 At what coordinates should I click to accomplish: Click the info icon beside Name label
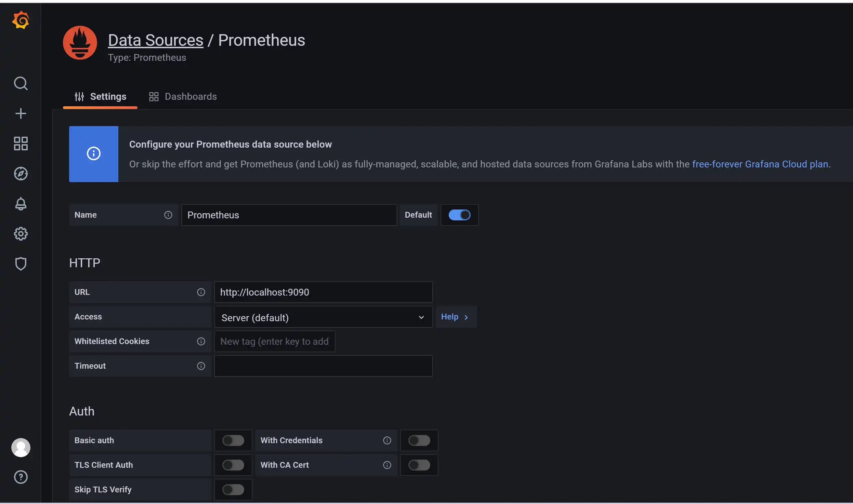pos(168,215)
